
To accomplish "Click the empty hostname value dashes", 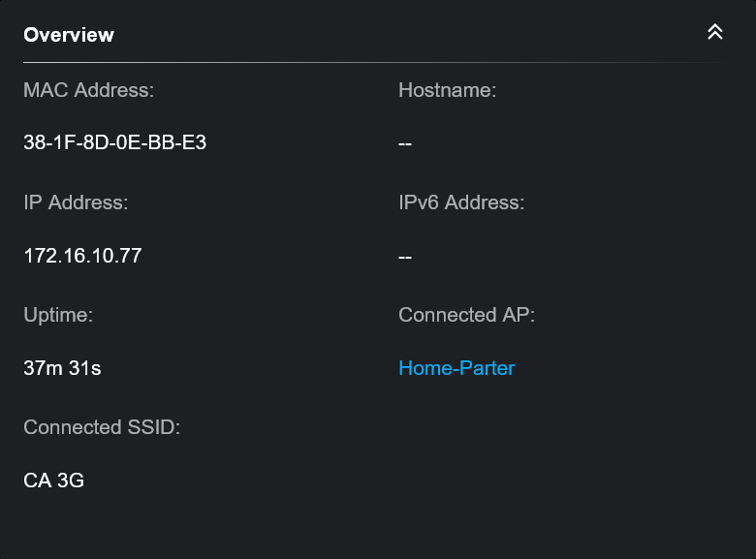I will pos(405,143).
